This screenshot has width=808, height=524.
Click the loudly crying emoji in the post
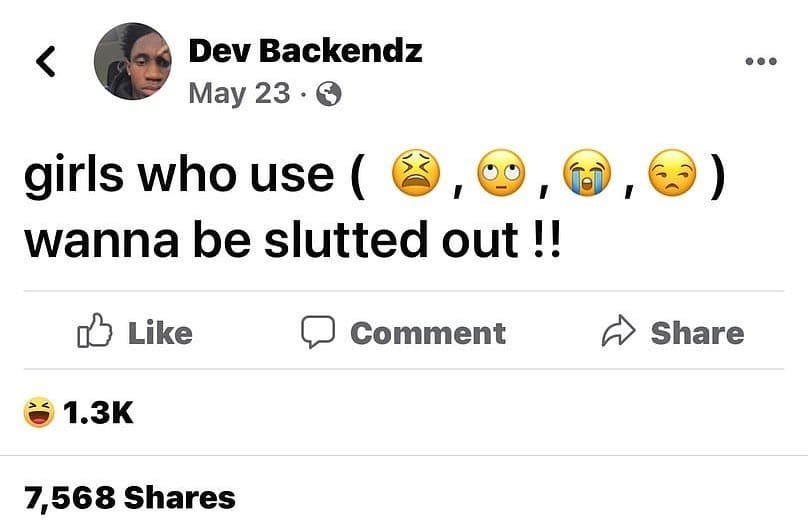[x=585, y=173]
